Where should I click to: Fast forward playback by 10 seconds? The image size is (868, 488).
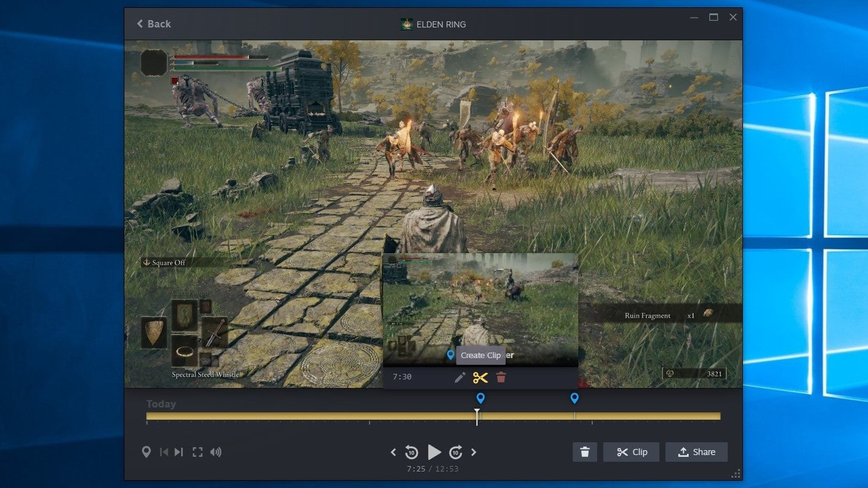456,452
